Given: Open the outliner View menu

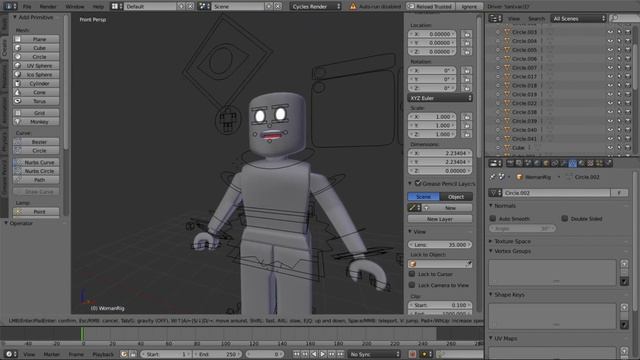Looking at the screenshot, I should click(x=514, y=19).
